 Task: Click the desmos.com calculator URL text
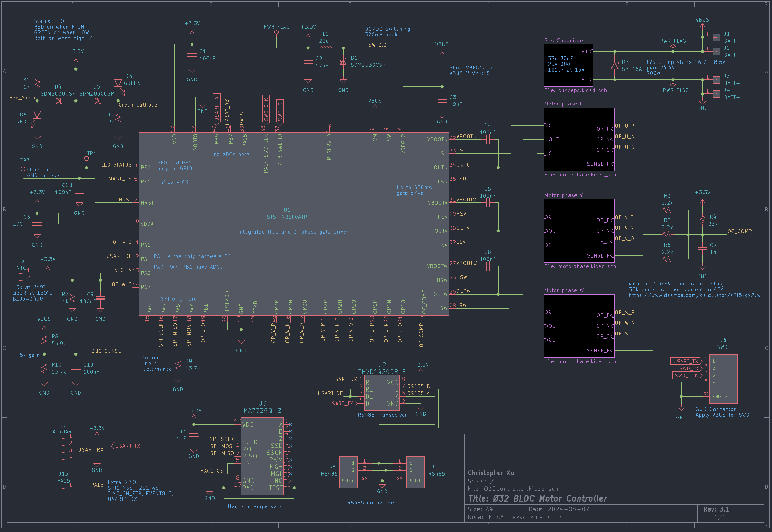coord(694,295)
